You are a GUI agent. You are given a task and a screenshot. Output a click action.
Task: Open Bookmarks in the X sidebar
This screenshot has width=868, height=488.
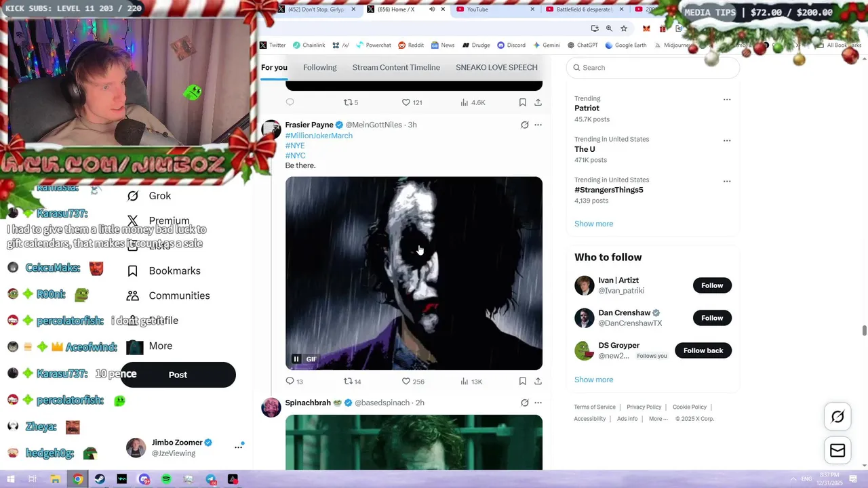(x=164, y=271)
